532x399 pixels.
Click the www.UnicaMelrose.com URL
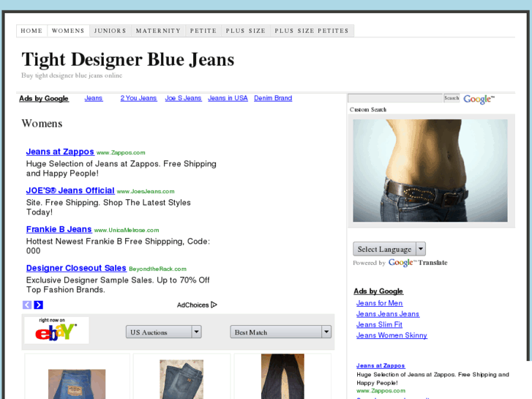(x=127, y=230)
